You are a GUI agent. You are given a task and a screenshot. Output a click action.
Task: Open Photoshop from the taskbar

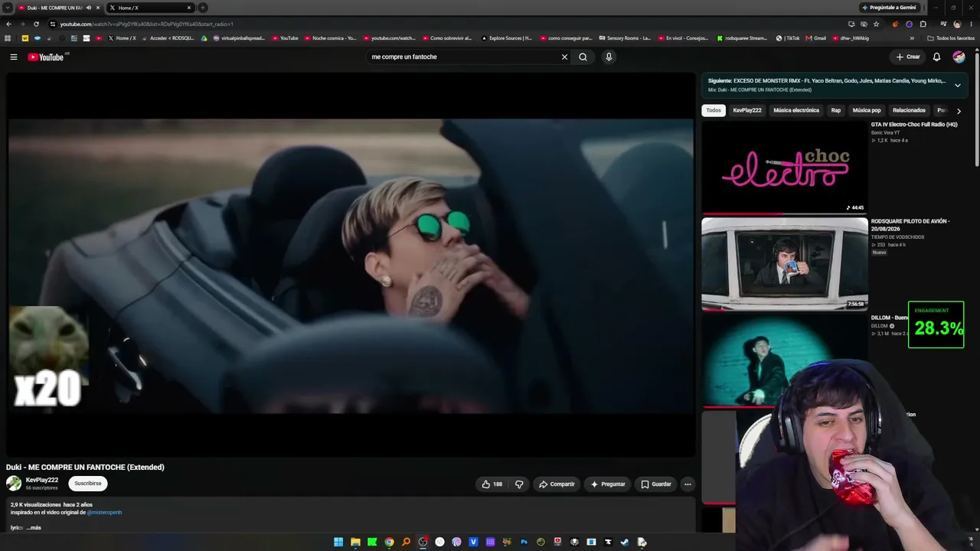pyautogui.click(x=524, y=542)
